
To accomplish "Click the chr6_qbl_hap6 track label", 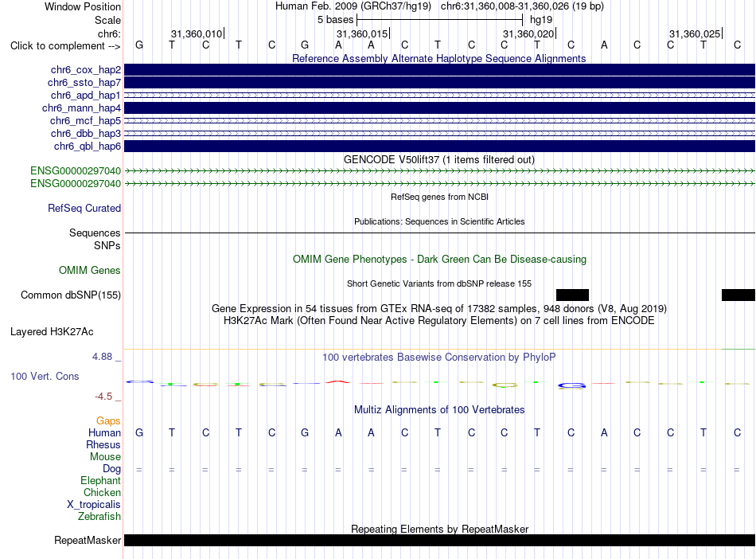I will pyautogui.click(x=88, y=147).
